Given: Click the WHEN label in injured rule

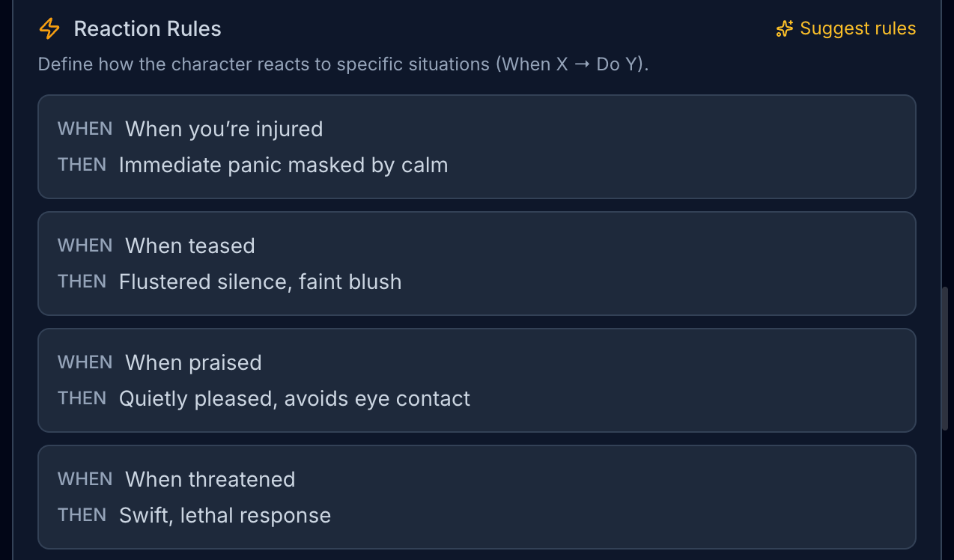Looking at the screenshot, I should (x=85, y=129).
